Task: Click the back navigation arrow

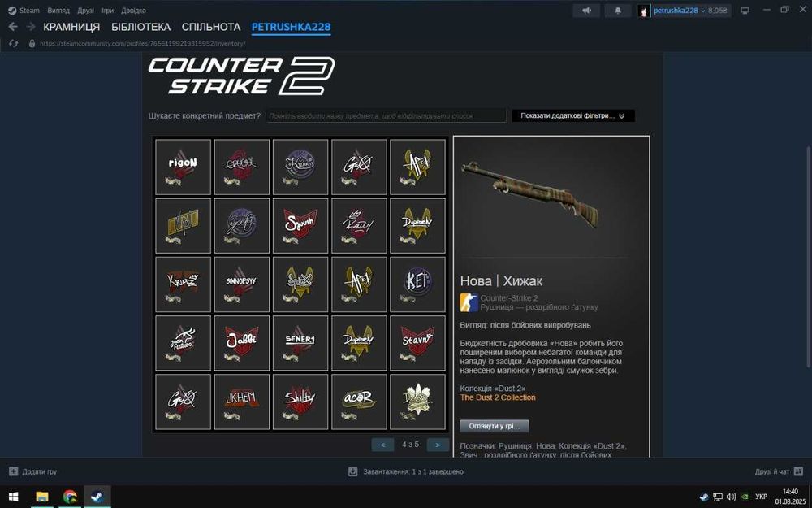Action: 13,27
